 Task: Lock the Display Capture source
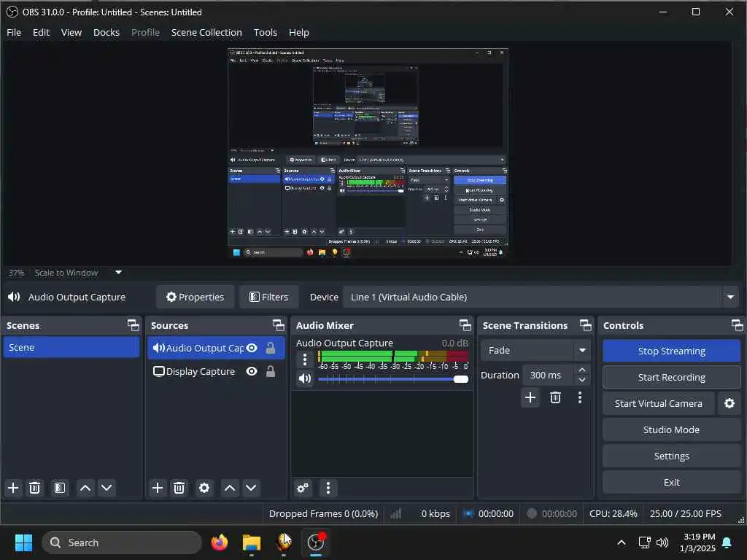[271, 371]
